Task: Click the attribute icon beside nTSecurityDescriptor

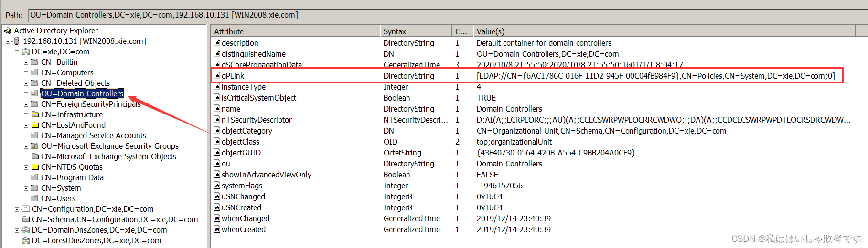Action: 217,120
